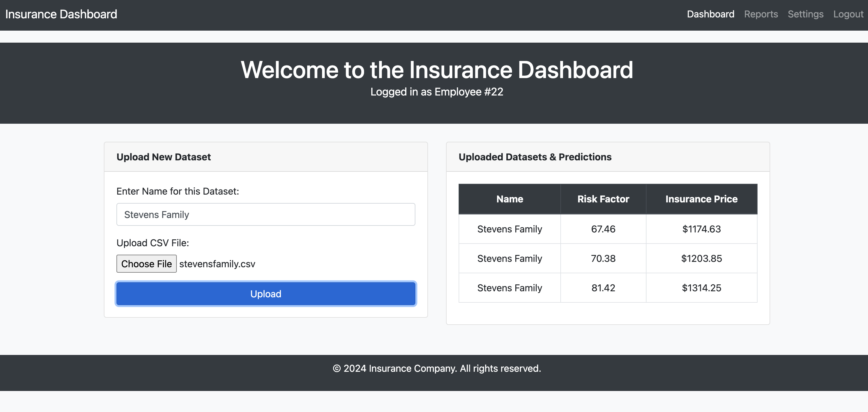Select the 67.46 risk factor cell
This screenshot has height=412, width=868.
click(603, 229)
